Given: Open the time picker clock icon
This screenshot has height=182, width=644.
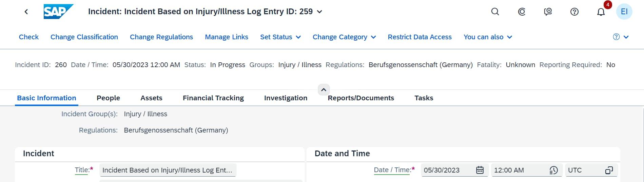Looking at the screenshot, I should [553, 170].
